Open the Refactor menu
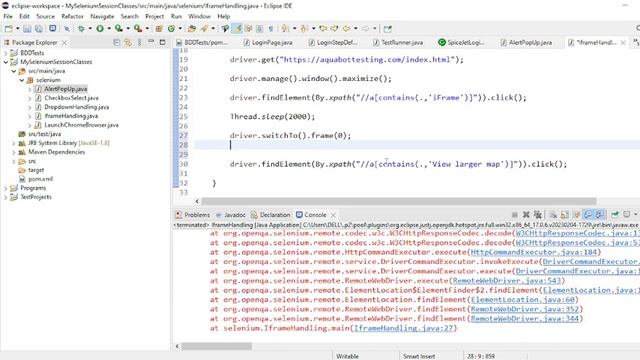 [x=72, y=16]
